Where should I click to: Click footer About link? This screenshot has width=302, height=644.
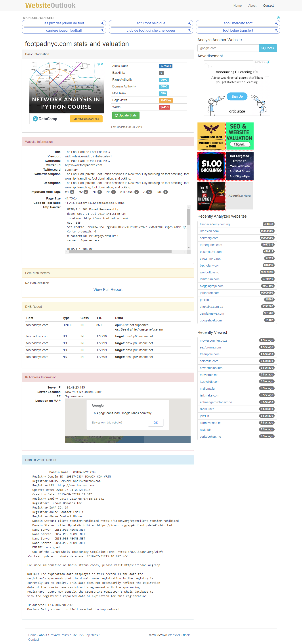pos(43,635)
